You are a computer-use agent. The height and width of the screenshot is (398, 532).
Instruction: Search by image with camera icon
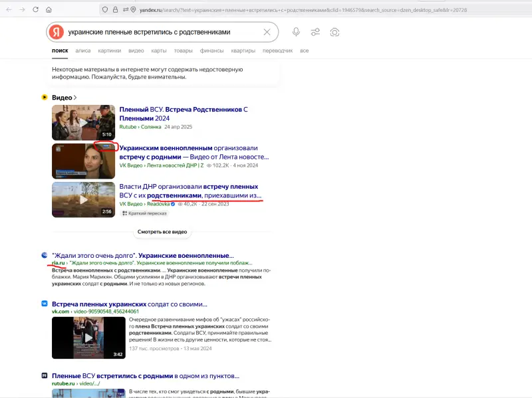coord(334,32)
